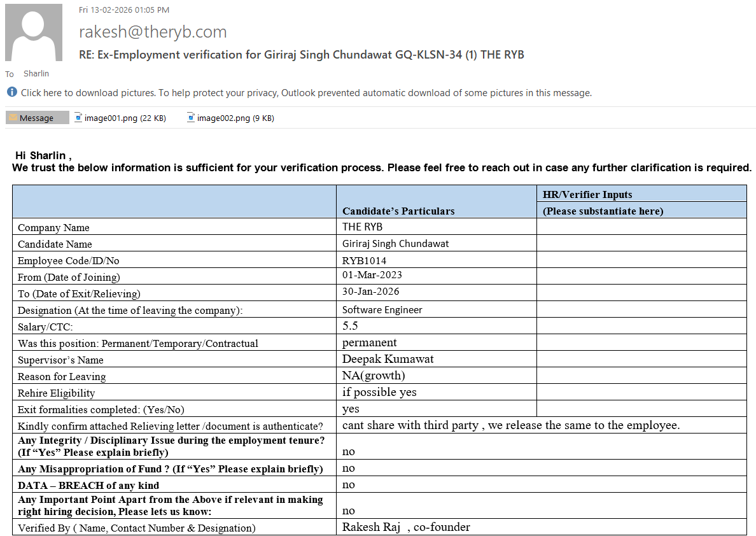Click 'if possible yes' value

[379, 391]
